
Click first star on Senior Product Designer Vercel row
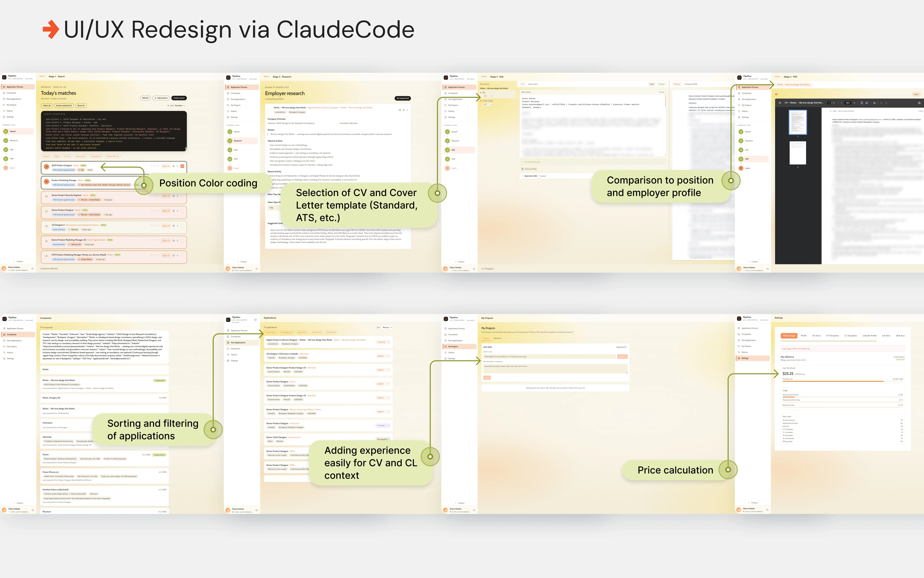pos(152,210)
